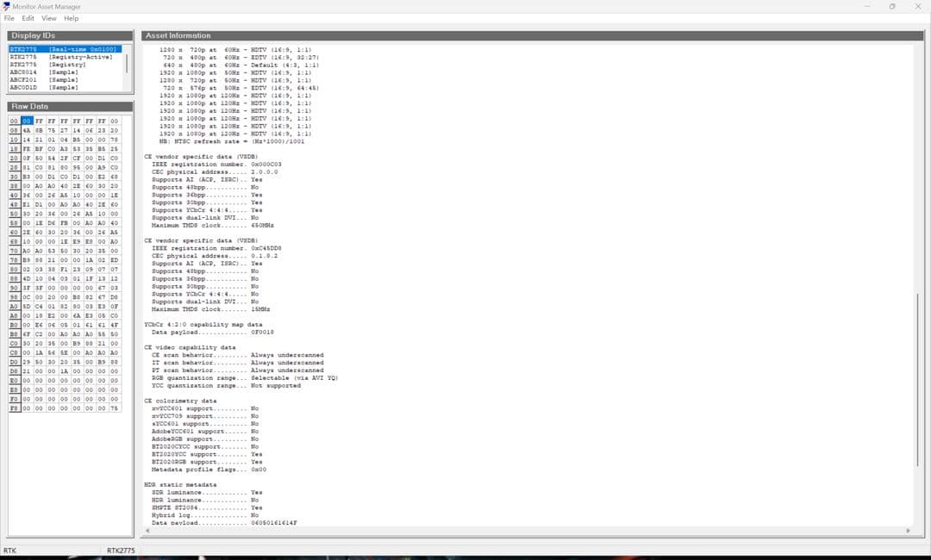
Task: Open the Help menu
Action: point(71,18)
